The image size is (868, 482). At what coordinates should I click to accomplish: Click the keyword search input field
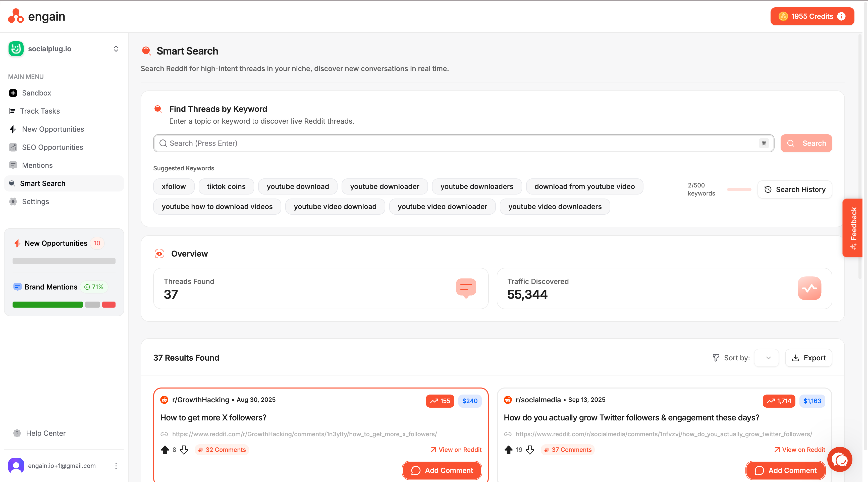pos(464,143)
